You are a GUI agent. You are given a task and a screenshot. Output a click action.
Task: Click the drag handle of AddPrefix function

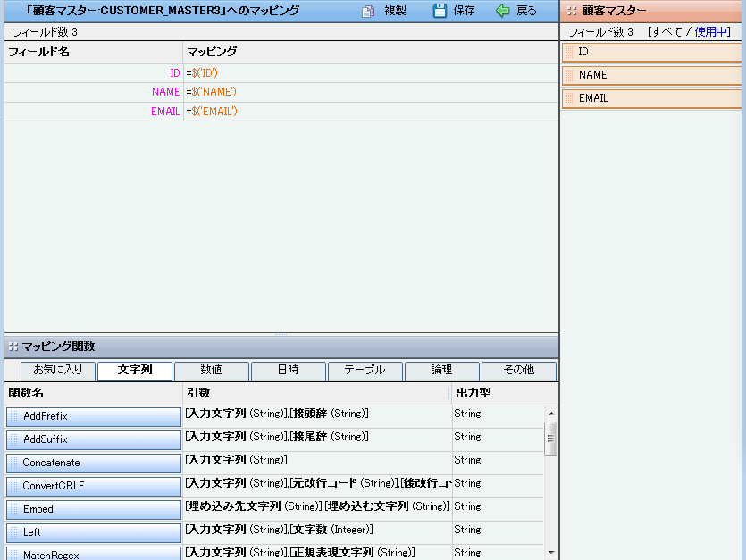click(13, 416)
